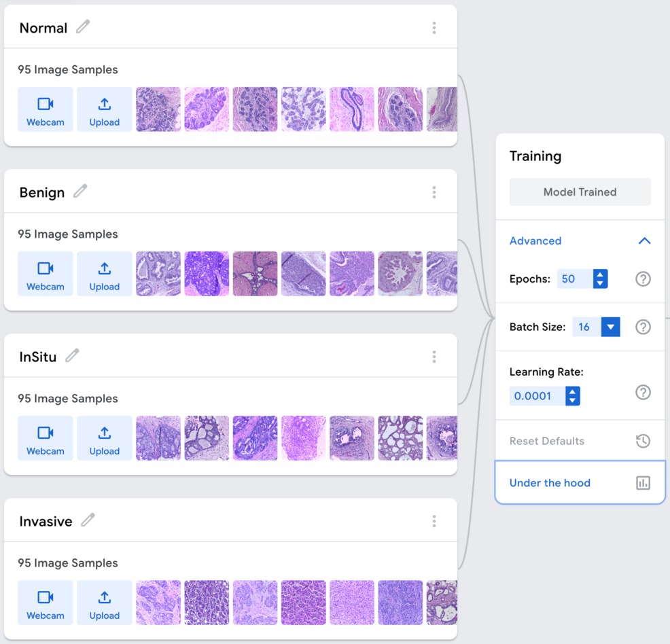Click the pencil edit icon beside InSitu

[73, 355]
